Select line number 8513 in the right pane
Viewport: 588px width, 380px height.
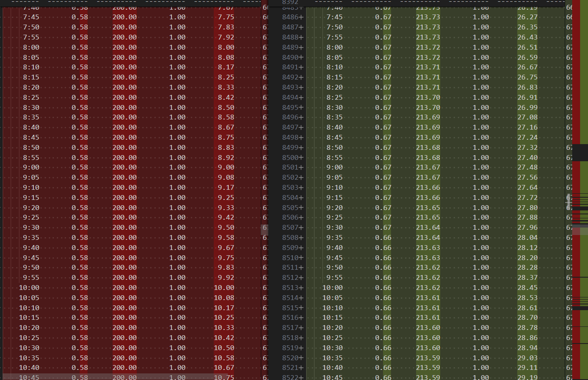291,288
